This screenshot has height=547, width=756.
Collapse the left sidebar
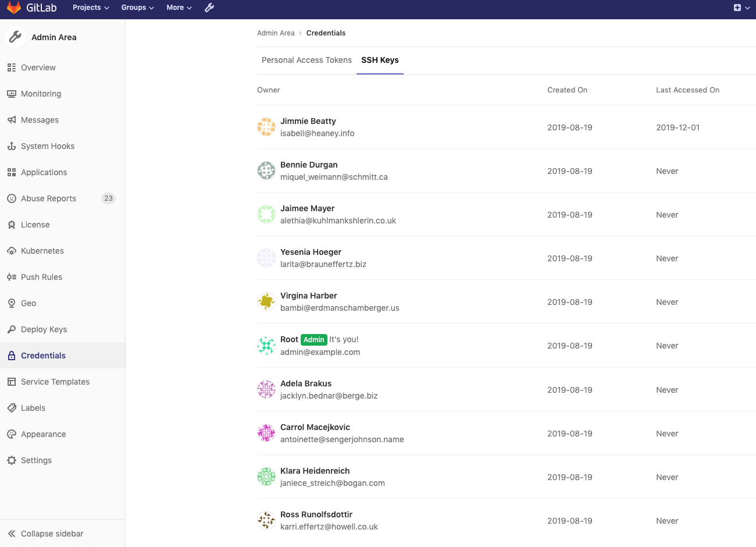pyautogui.click(x=52, y=533)
